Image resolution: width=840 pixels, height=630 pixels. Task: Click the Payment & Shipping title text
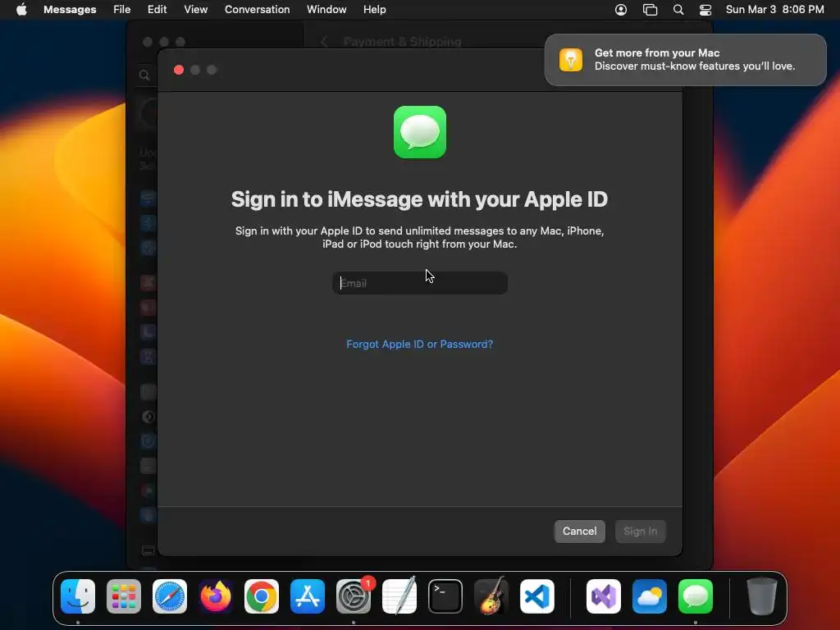(402, 42)
